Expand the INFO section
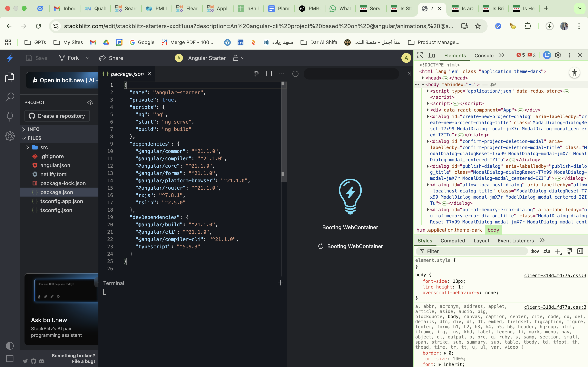This screenshot has width=588, height=367. tap(33, 129)
